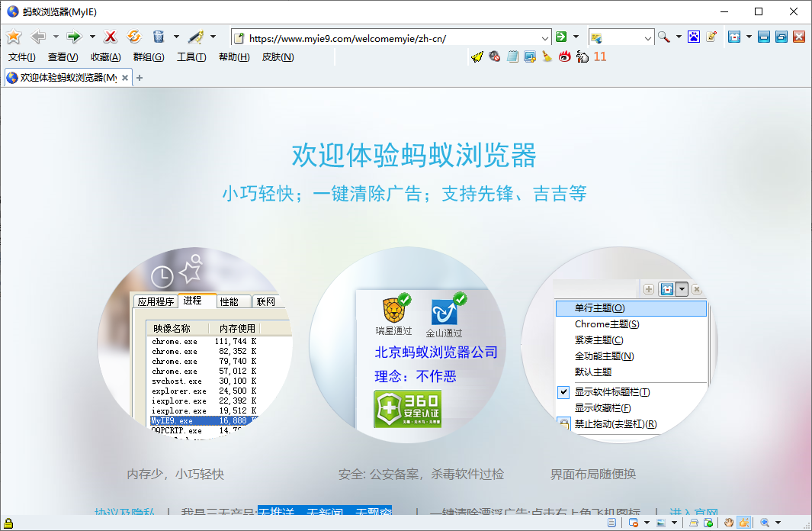The image size is (812, 531).
Task: Click the favorites star icon in the toolbar
Action: point(14,37)
